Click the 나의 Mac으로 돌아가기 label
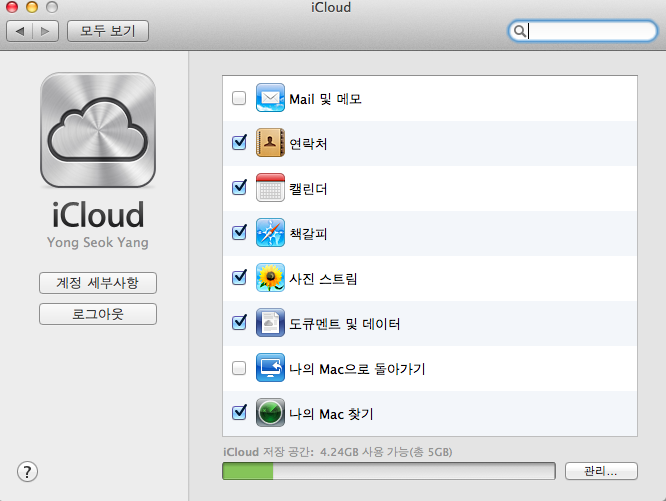Image resolution: width=666 pixels, height=501 pixels. pyautogui.click(x=357, y=369)
